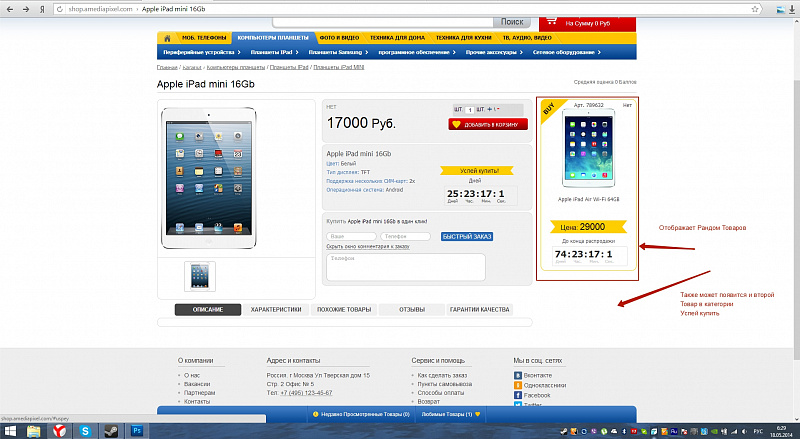Click the browser forward arrow
This screenshot has width=800, height=439.
pos(26,9)
